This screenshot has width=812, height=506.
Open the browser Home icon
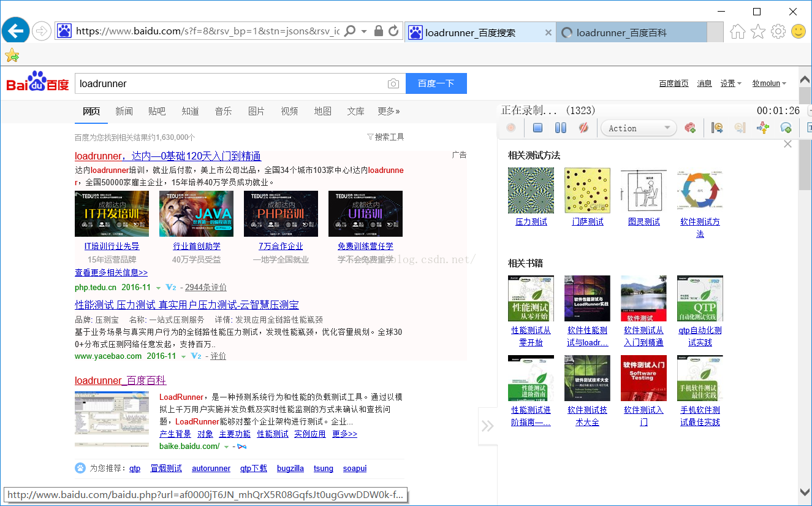tap(738, 31)
